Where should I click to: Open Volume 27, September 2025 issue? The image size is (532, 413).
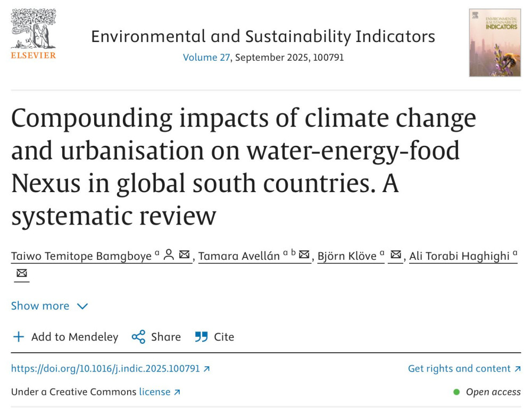point(206,57)
